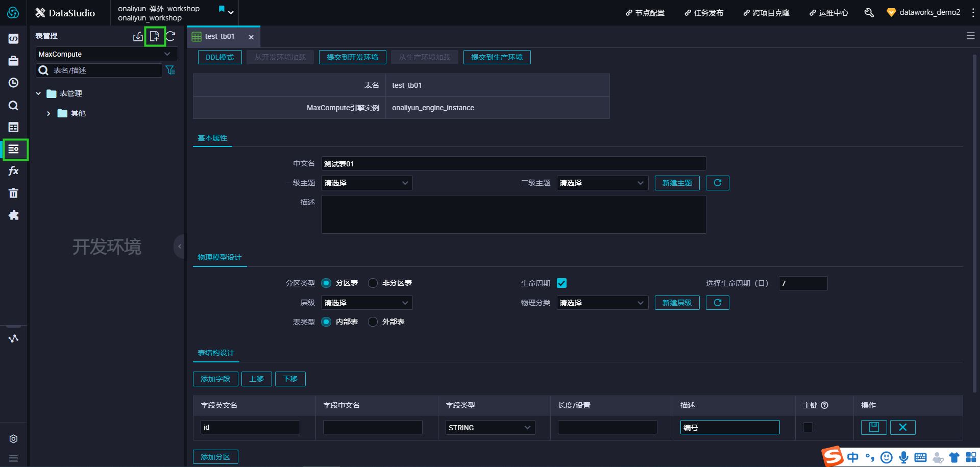Screen dimensions: 980x467
Task: Click the DataWorks logo icon
Action: (13, 13)
